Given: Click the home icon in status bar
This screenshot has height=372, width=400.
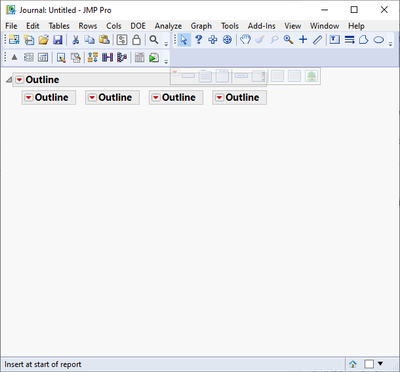Looking at the screenshot, I should click(353, 364).
